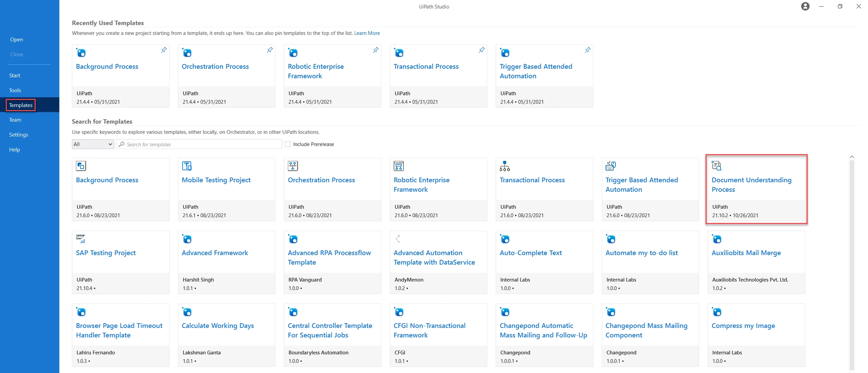Image resolution: width=868 pixels, height=373 pixels.
Task: Click the Advanced Automation Template with DataService icon
Action: pos(398,239)
